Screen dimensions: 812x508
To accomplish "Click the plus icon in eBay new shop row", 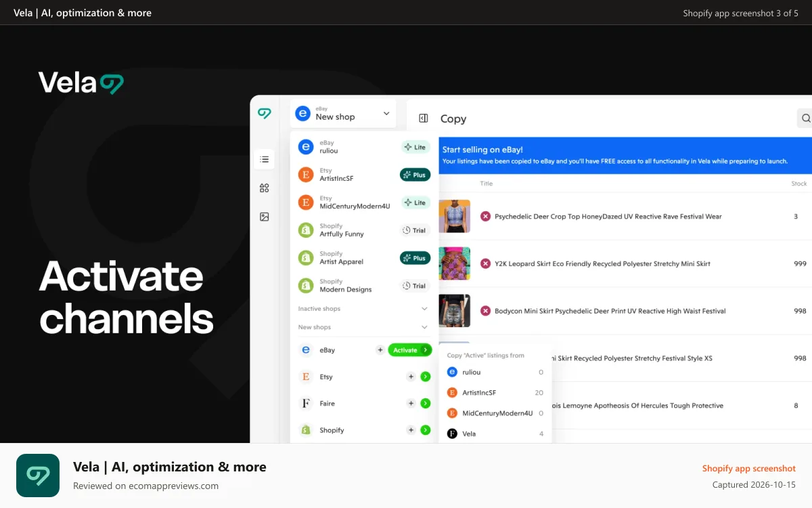I will click(x=380, y=350).
